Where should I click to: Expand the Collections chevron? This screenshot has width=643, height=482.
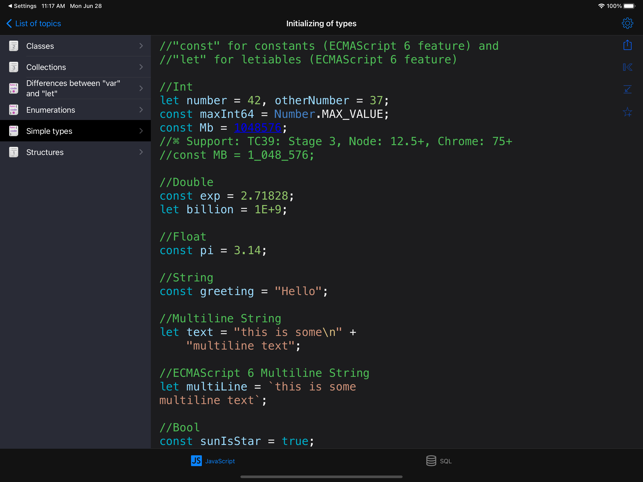[141, 67]
